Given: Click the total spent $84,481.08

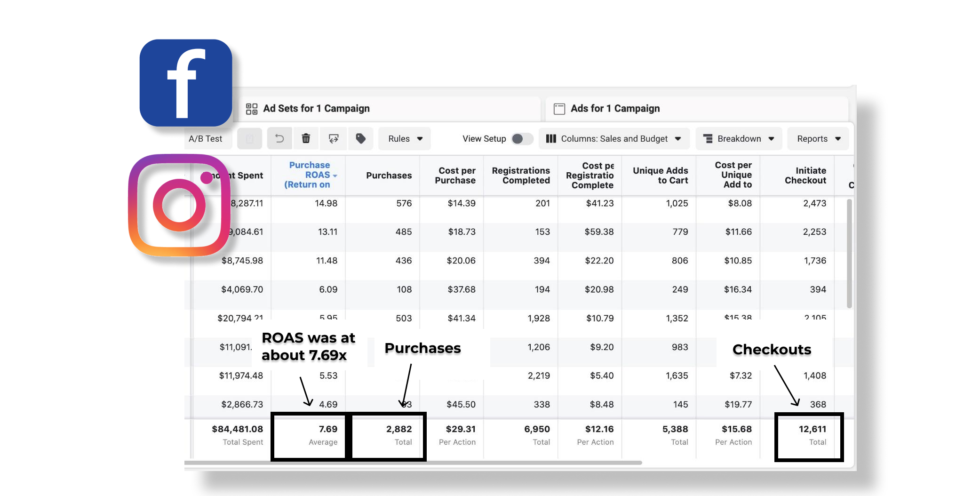Looking at the screenshot, I should (237, 429).
